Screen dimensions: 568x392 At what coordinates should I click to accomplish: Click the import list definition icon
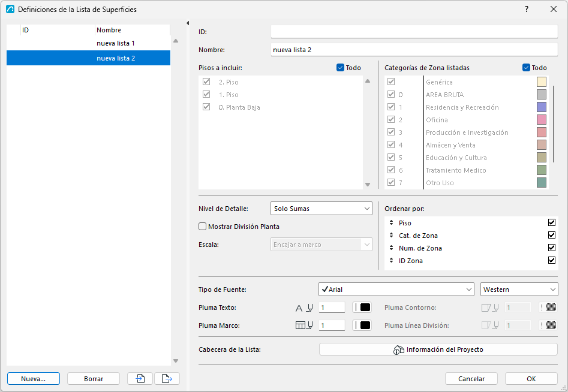click(x=140, y=379)
